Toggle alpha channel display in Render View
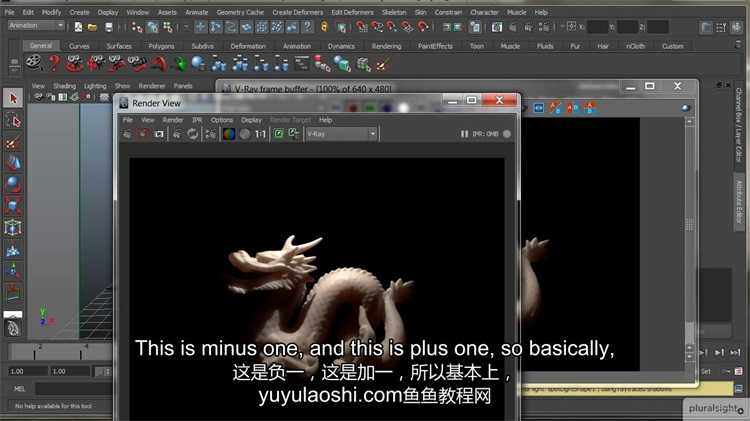The image size is (750, 421). point(244,134)
